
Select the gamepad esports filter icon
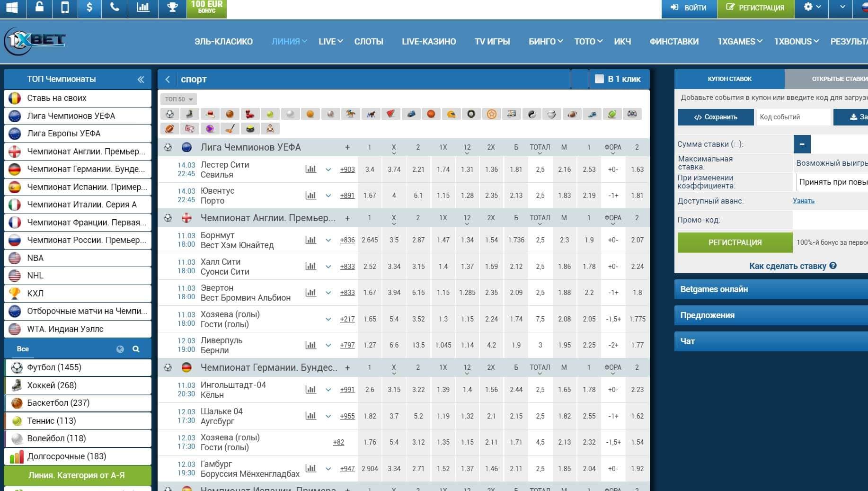click(632, 114)
